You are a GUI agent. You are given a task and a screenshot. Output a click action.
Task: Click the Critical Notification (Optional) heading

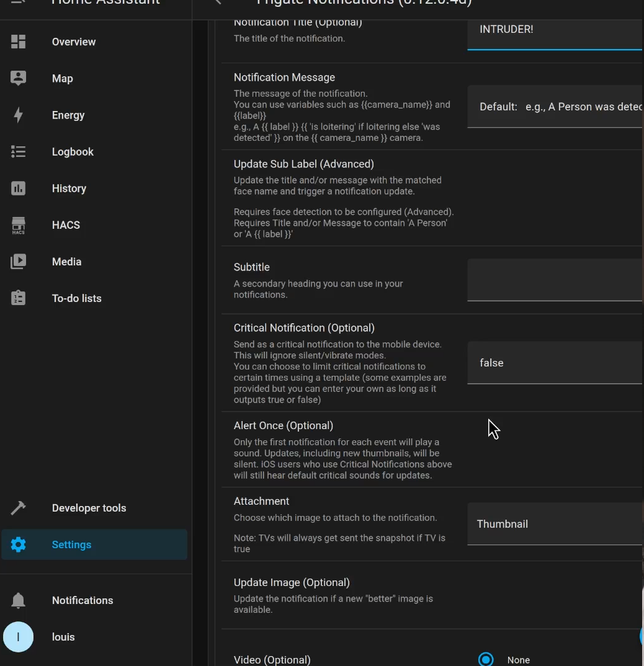click(x=304, y=328)
